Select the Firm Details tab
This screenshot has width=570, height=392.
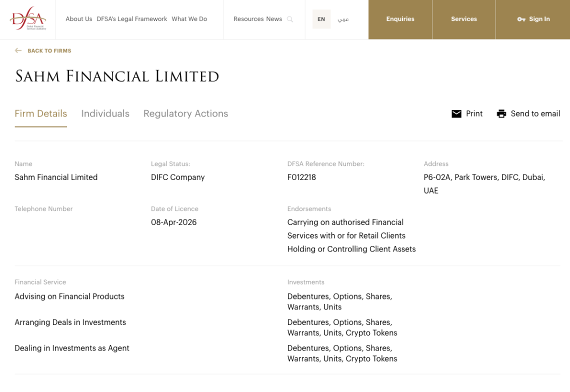pos(40,113)
